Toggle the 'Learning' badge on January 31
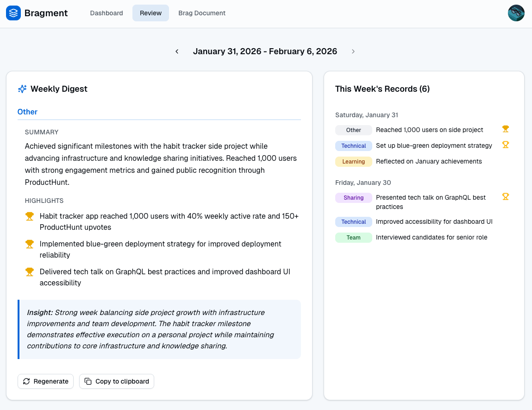This screenshot has width=532, height=410. click(353, 162)
